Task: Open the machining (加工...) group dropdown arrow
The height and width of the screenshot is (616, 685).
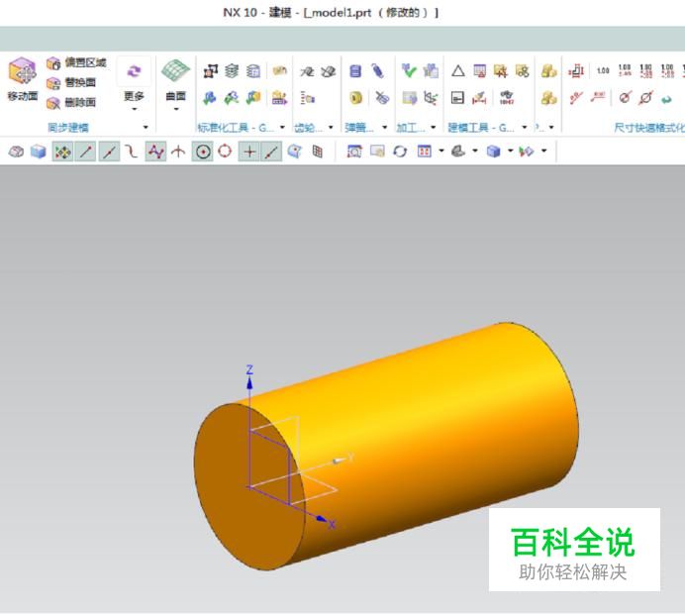Action: [434, 127]
